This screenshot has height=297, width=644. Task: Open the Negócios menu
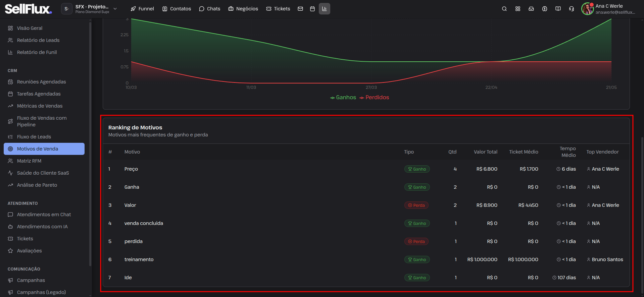tap(243, 9)
